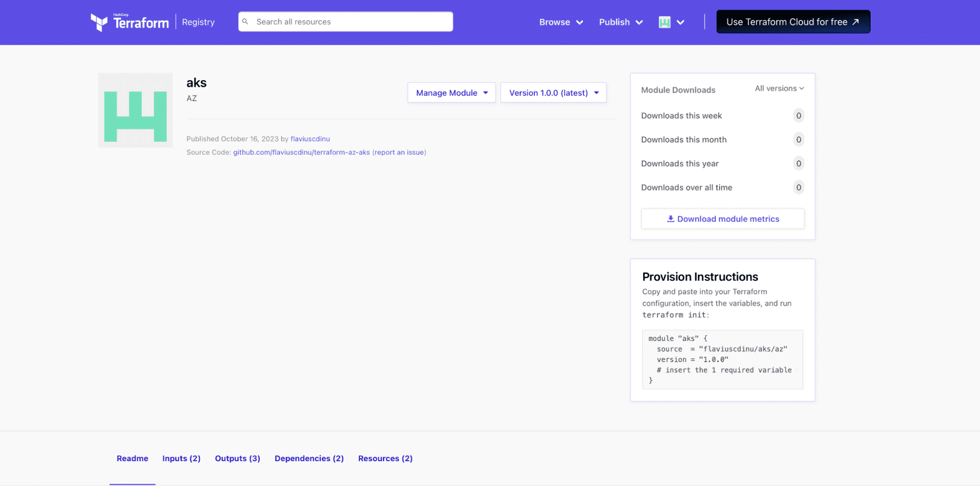Click the search magnifier icon

coord(247,21)
